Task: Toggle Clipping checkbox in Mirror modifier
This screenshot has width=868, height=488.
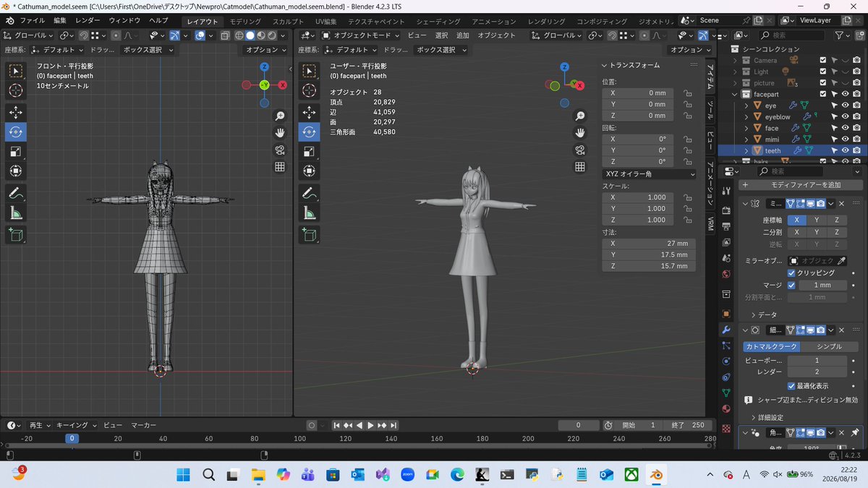Action: coord(791,273)
